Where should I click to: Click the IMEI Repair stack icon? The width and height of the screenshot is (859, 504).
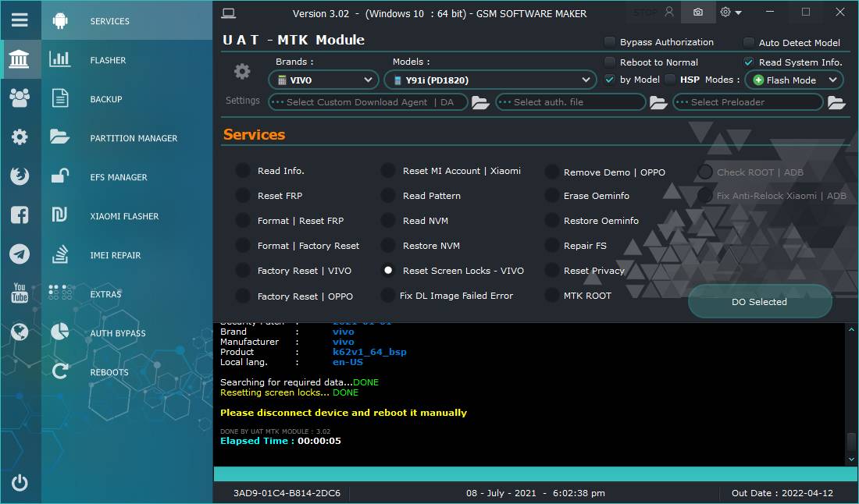coord(59,254)
